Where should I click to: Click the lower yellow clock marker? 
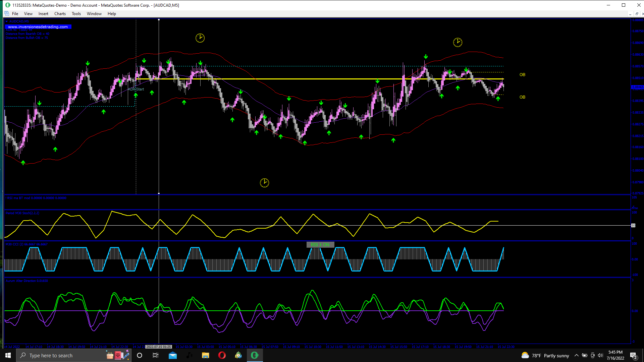click(264, 183)
